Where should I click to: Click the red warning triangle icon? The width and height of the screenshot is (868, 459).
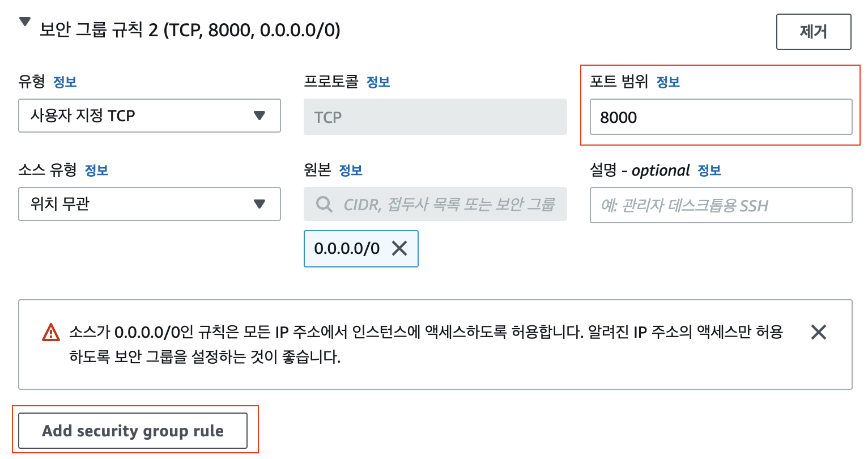(x=51, y=332)
